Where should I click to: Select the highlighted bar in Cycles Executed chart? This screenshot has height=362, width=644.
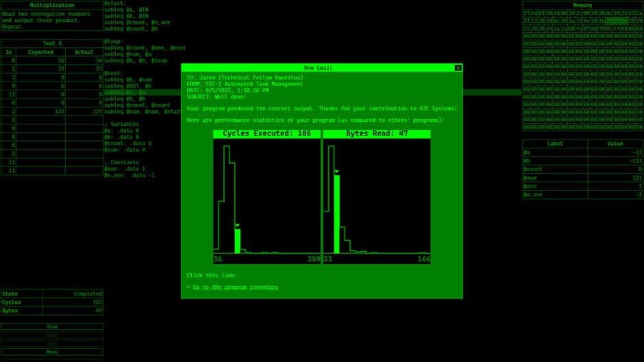click(238, 241)
